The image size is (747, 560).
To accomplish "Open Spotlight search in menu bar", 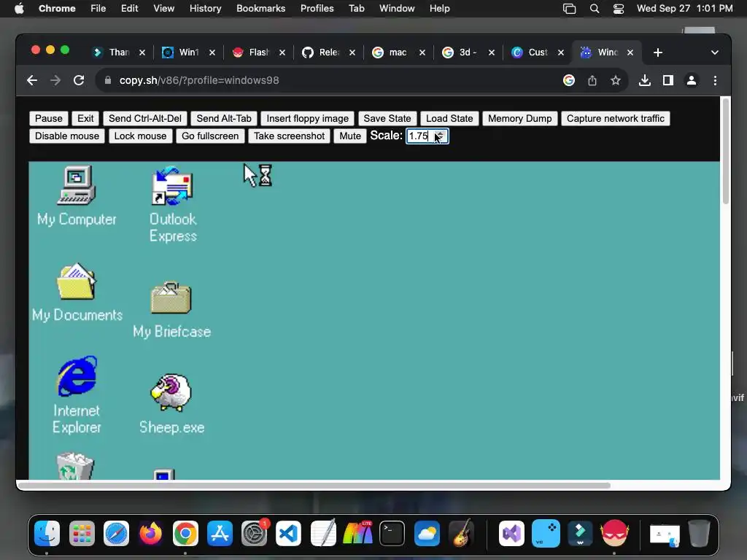I will (594, 9).
